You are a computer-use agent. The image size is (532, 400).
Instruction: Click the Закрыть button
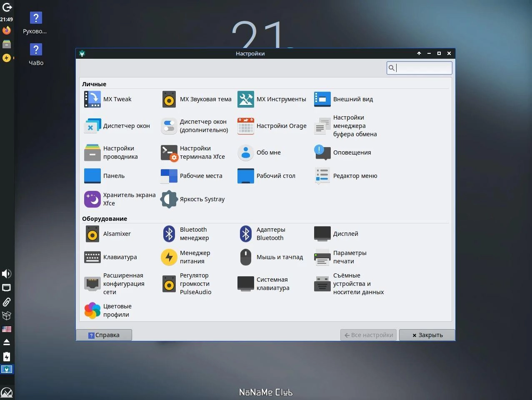coord(427,335)
